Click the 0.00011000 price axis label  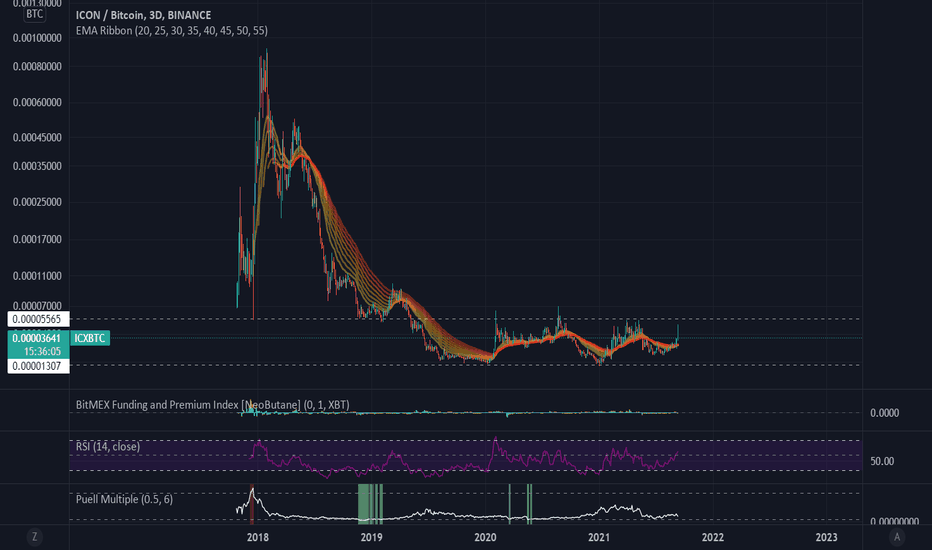point(37,276)
